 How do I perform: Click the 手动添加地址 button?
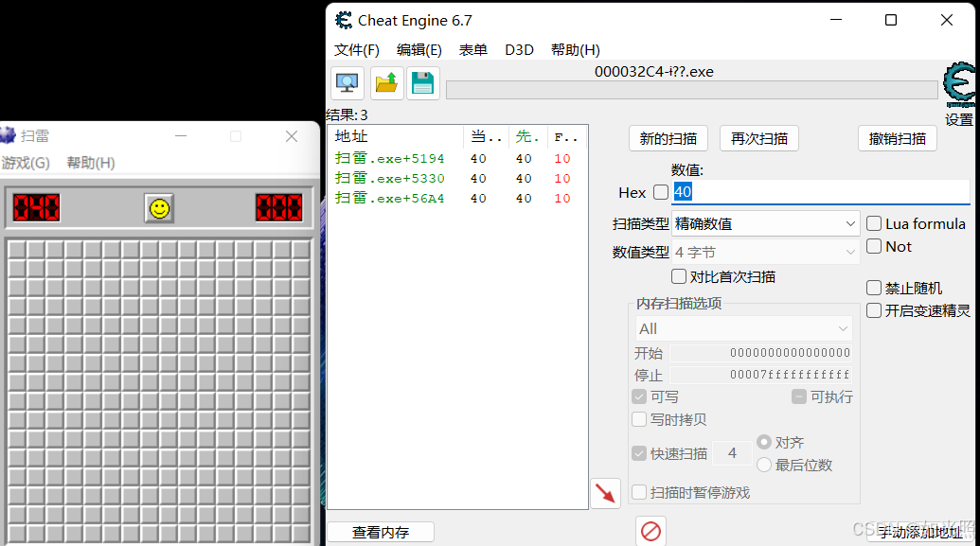point(920,532)
